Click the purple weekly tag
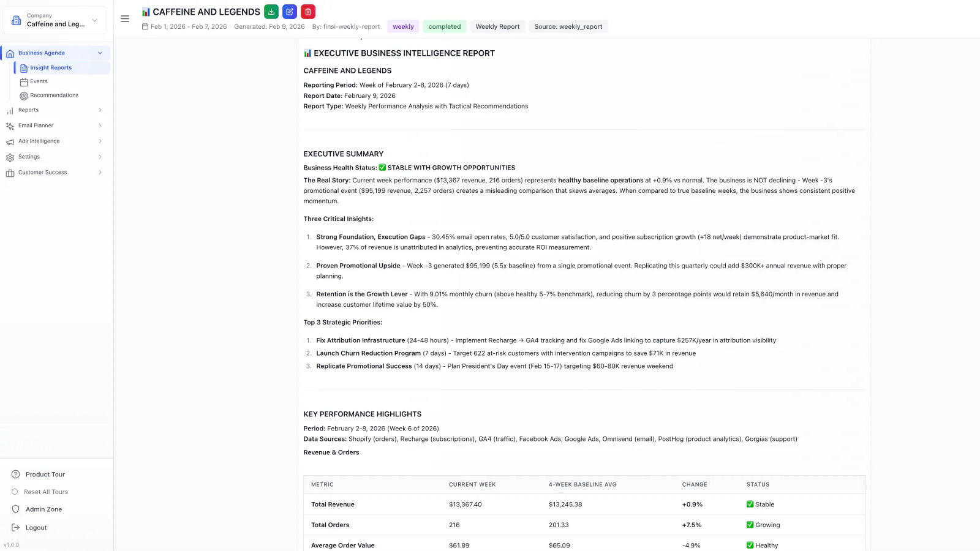 point(403,26)
